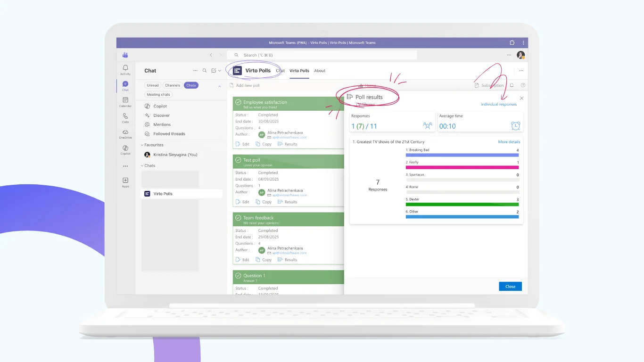
Task: Open the OneDrive cloud icon in sidebar
Action: (125, 134)
